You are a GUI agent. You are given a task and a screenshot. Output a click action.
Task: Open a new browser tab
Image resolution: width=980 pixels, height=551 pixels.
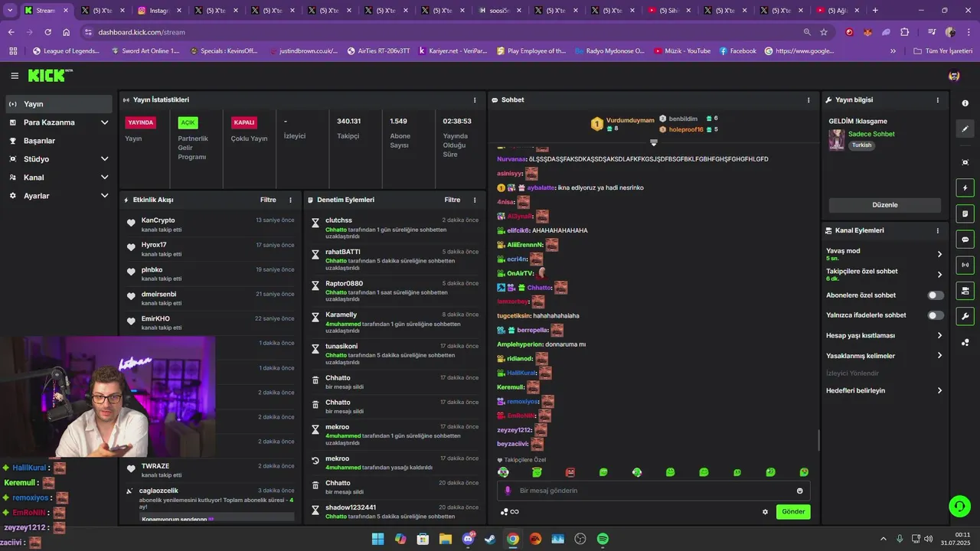tap(875, 11)
